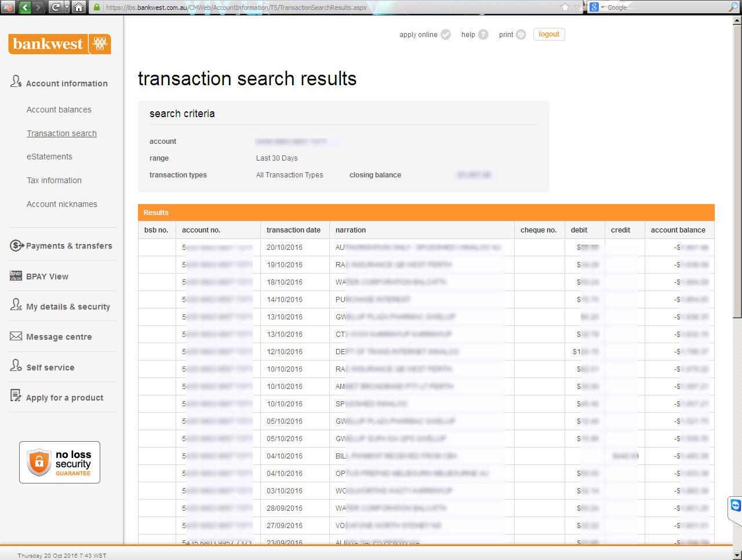The height and width of the screenshot is (560, 742).
Task: Select the 20/10/2016 transaction date
Action: (285, 248)
